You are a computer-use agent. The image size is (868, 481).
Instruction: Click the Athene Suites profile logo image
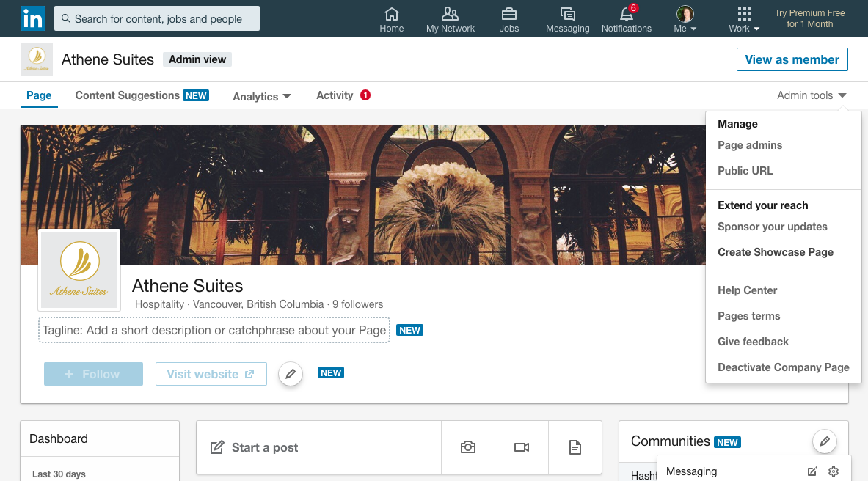[x=79, y=270]
